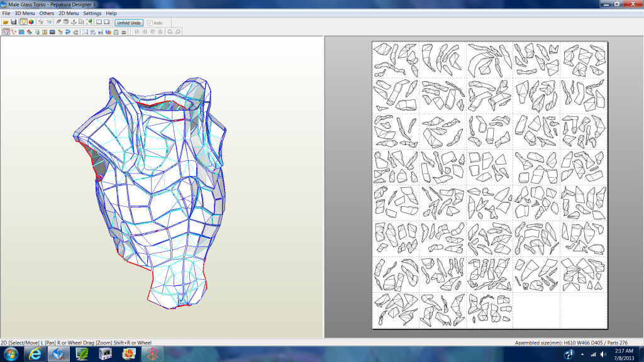This screenshot has width=644, height=362.
Task: Select the Join/Disjoin faces tool icon
Action: coord(14,31)
